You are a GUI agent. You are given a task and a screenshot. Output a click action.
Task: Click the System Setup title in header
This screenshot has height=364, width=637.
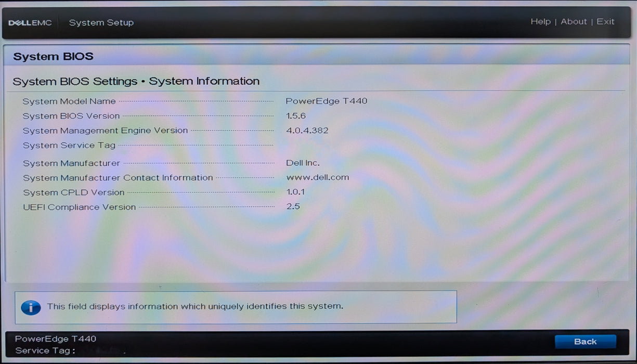(101, 23)
